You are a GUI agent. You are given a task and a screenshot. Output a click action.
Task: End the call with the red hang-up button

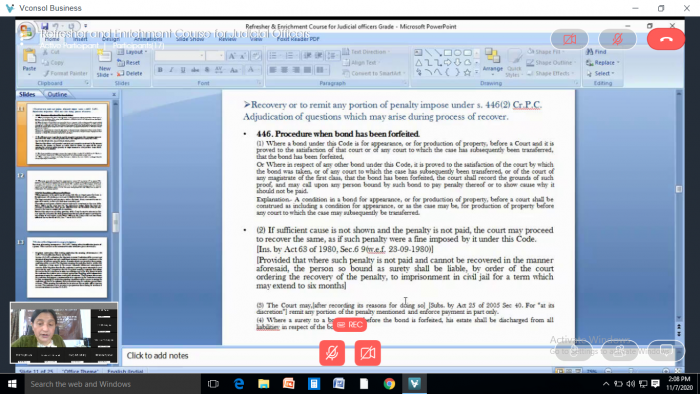[666, 39]
